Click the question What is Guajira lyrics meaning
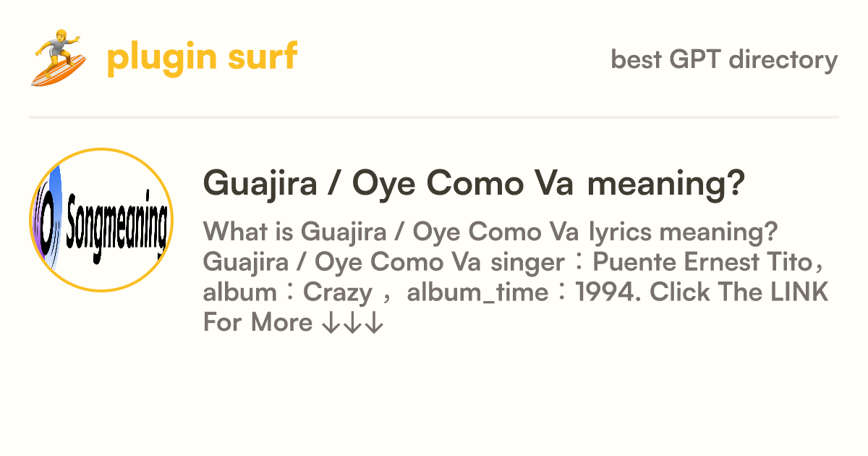868x456 pixels. coord(490,232)
